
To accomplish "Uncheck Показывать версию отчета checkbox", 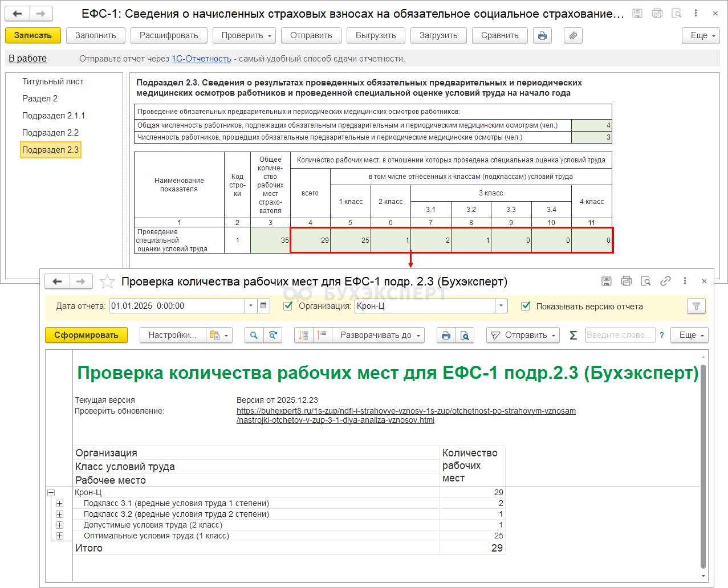I will coord(526,306).
